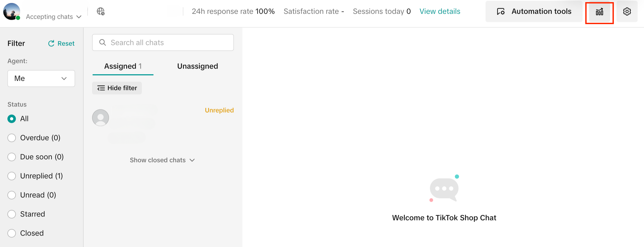The image size is (644, 247).
Task: Open the Agent dropdown showing Me
Action: pyautogui.click(x=41, y=78)
